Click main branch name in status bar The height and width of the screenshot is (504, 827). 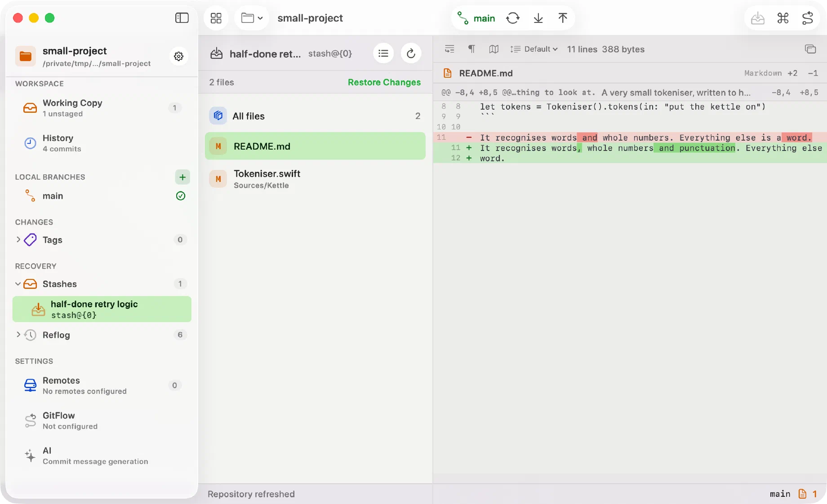[780, 494]
